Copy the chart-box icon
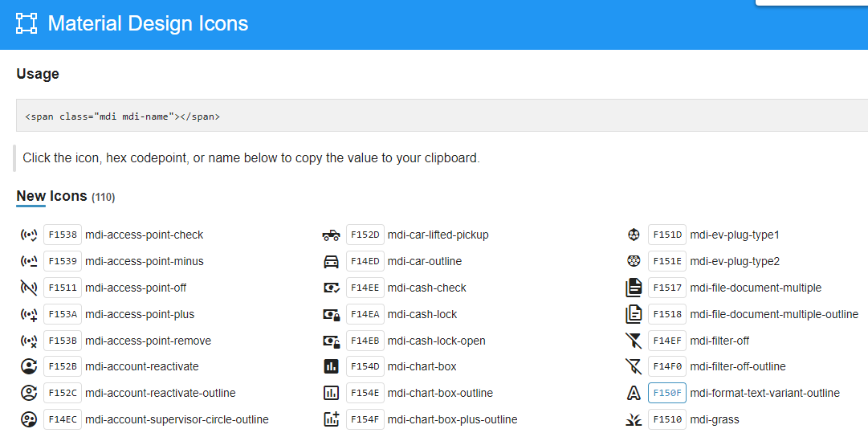 coord(331,366)
